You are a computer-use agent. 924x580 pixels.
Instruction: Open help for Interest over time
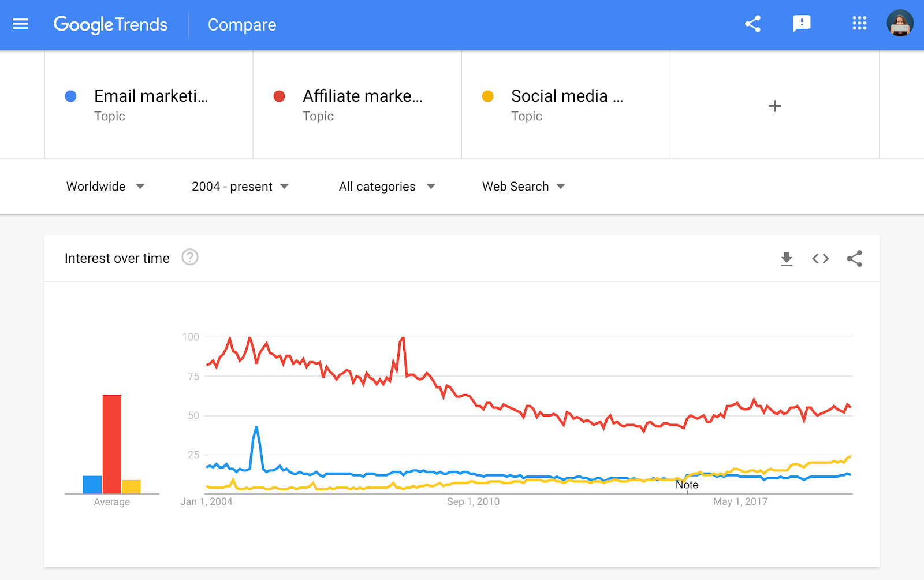click(190, 257)
